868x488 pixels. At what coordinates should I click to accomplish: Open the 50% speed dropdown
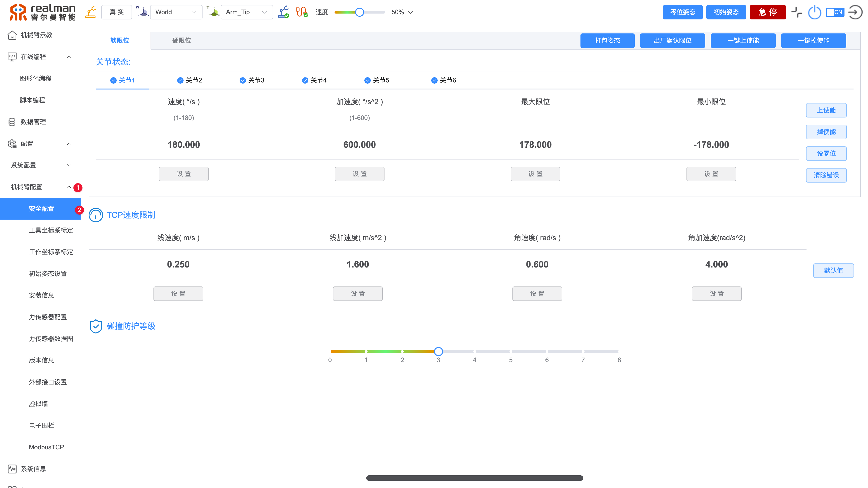[402, 12]
